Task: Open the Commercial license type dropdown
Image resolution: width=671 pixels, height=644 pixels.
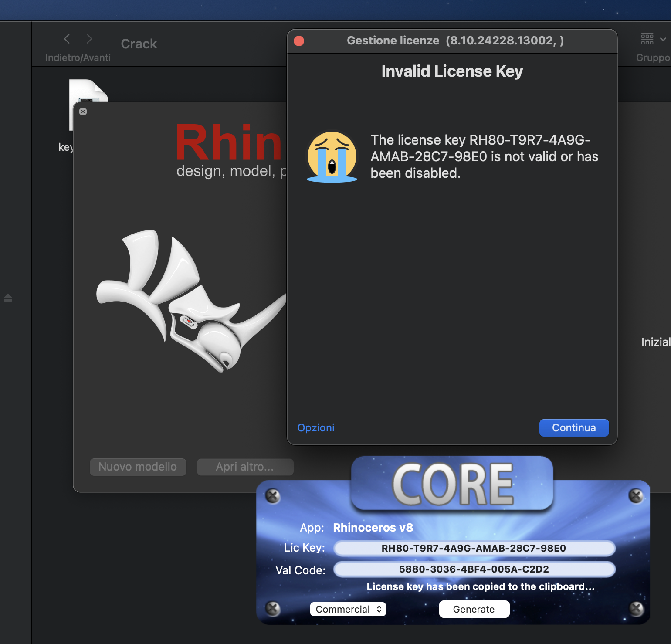Action: tap(348, 609)
